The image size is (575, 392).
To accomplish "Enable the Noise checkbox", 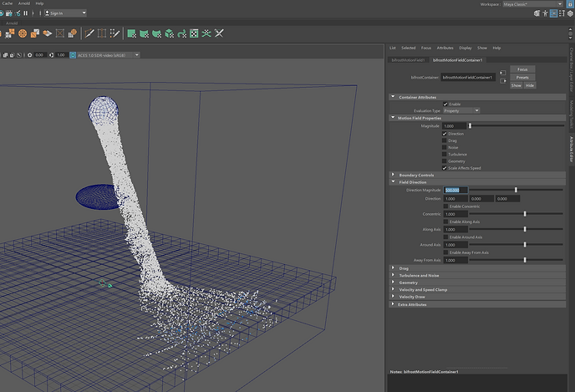I will [445, 147].
